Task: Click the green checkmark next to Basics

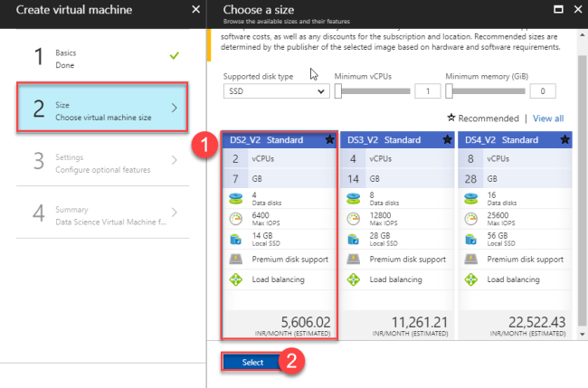Action: click(x=175, y=56)
